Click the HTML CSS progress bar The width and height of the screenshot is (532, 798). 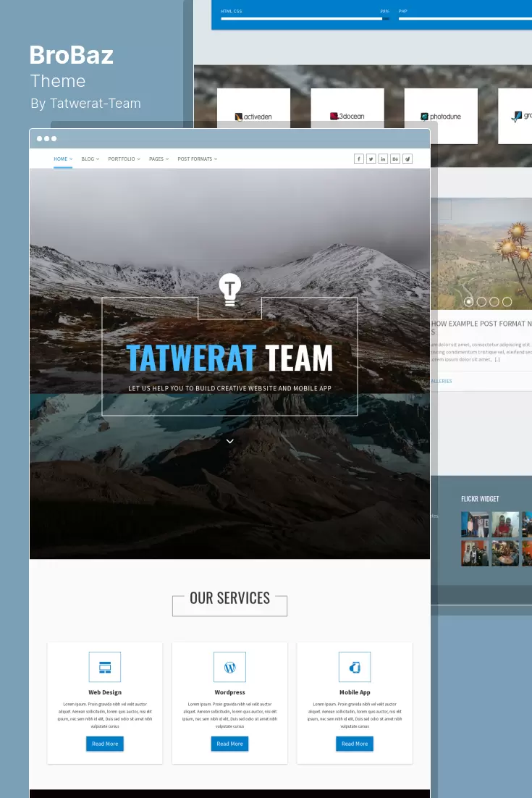[x=305, y=19]
